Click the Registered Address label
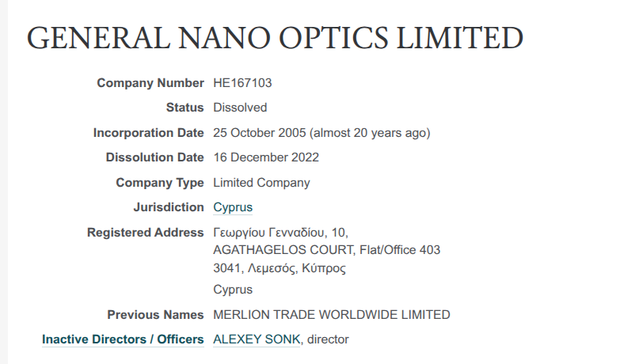 (x=145, y=233)
